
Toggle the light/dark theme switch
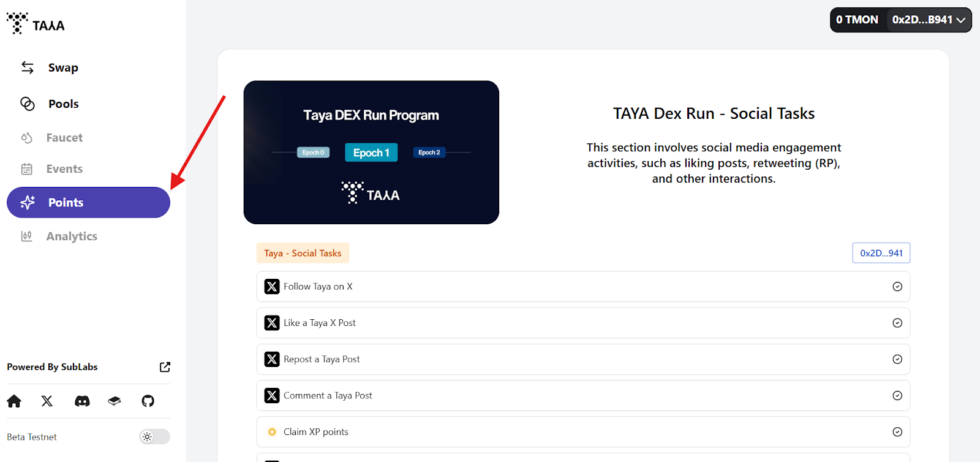click(154, 437)
